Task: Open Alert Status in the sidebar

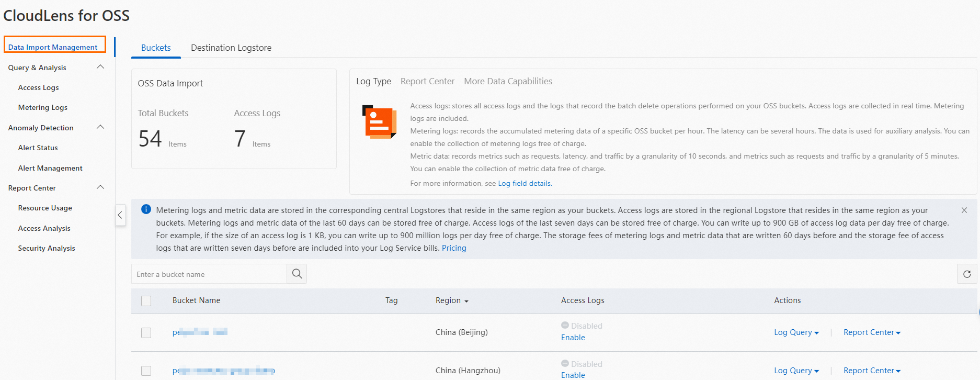Action: point(38,148)
